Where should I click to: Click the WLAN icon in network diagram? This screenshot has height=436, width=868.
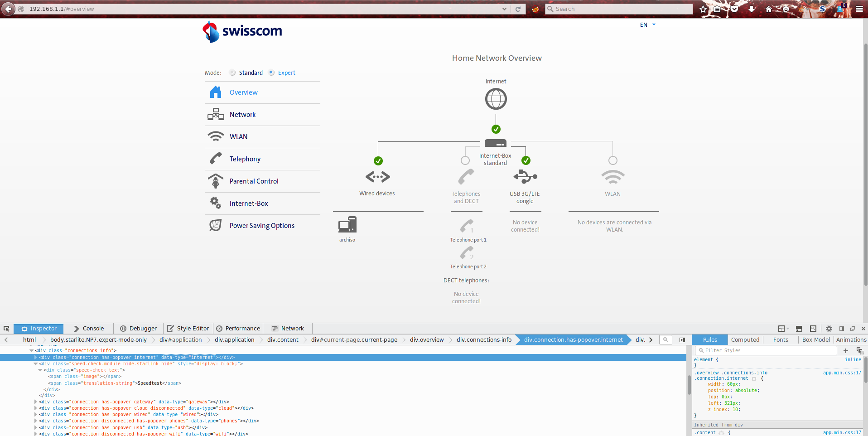[x=612, y=177]
